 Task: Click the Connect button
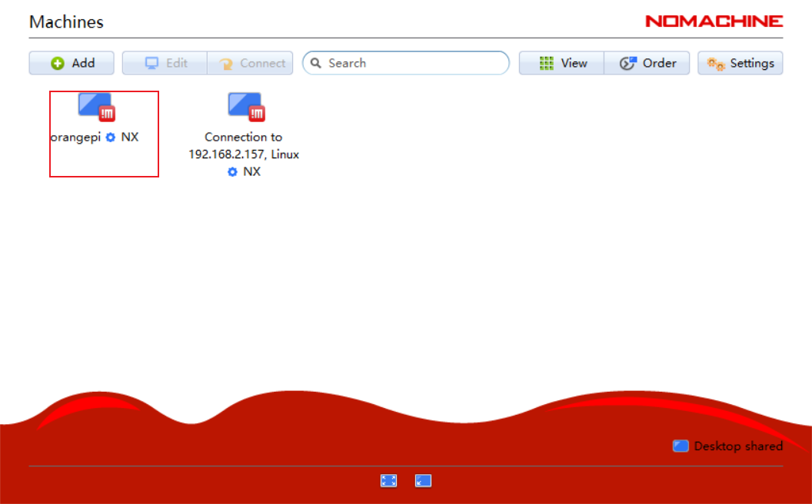coord(250,63)
